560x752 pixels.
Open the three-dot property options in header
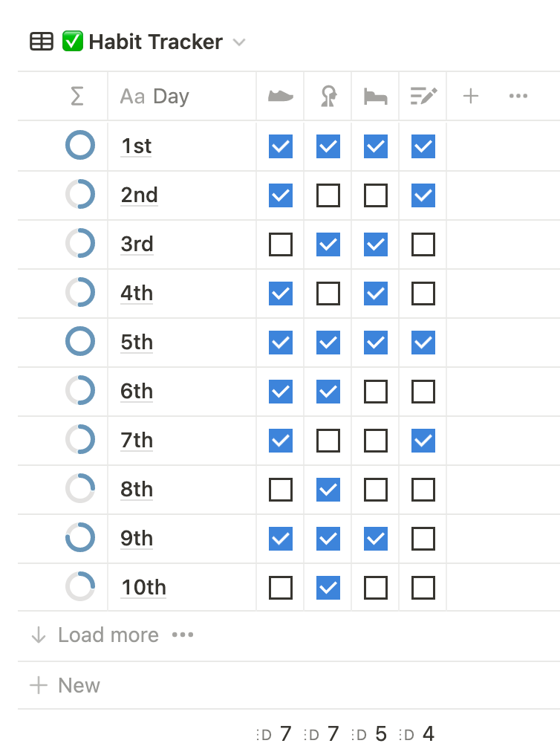[518, 96]
